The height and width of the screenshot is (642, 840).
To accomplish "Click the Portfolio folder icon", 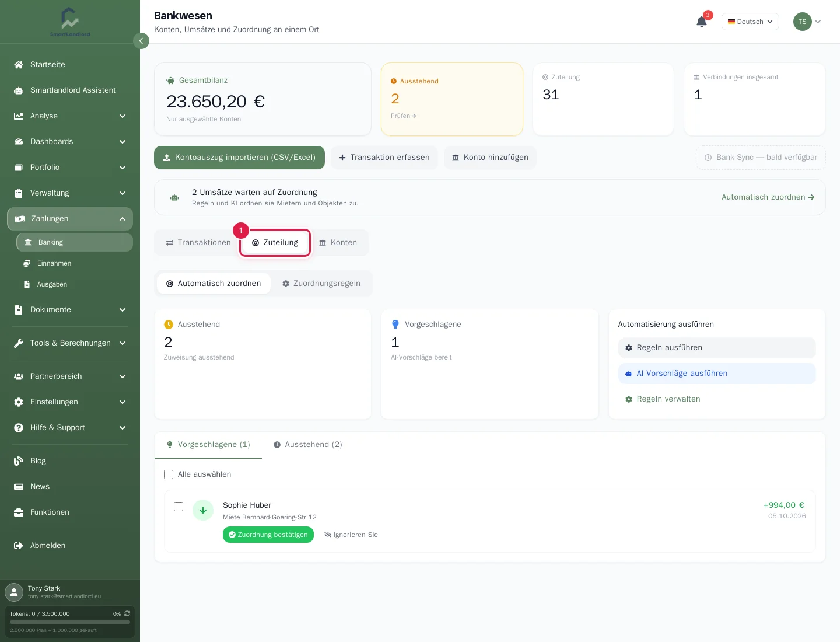I will tap(19, 168).
